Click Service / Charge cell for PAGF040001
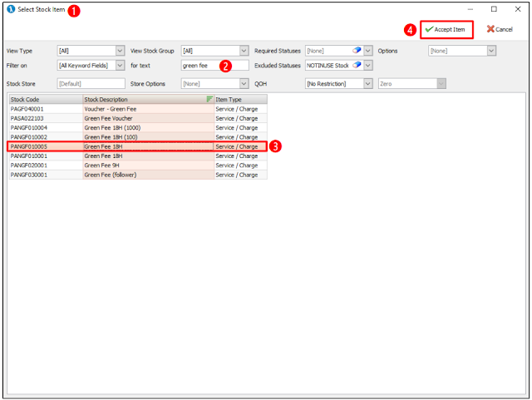 pyautogui.click(x=240, y=109)
